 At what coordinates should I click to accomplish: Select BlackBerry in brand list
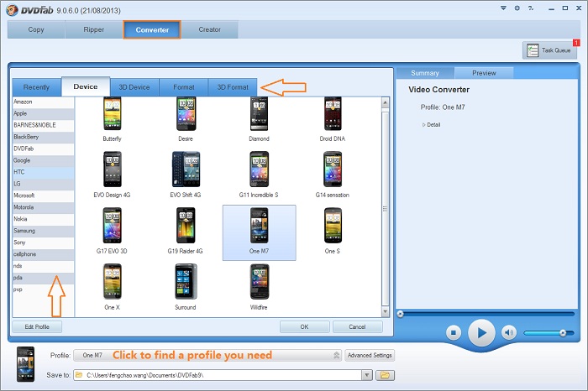pyautogui.click(x=43, y=137)
